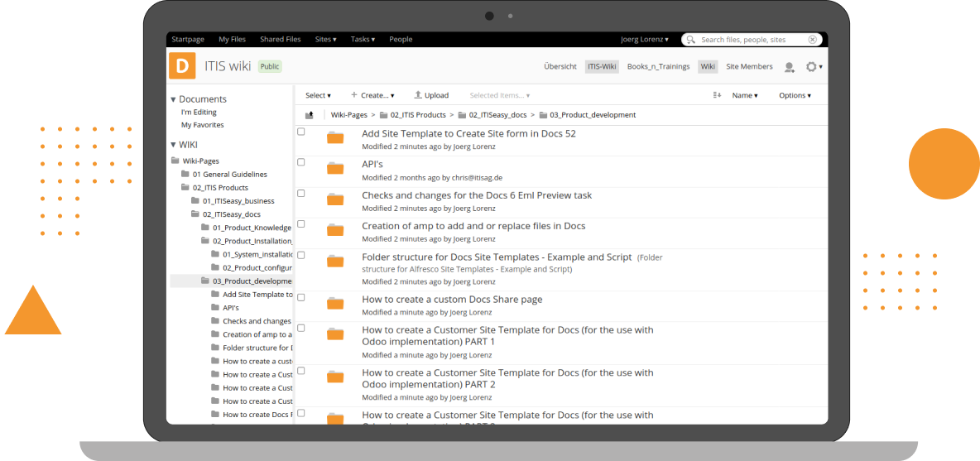Image resolution: width=980 pixels, height=461 pixels.
Task: Click the search files, people, sites field
Action: coord(749,39)
